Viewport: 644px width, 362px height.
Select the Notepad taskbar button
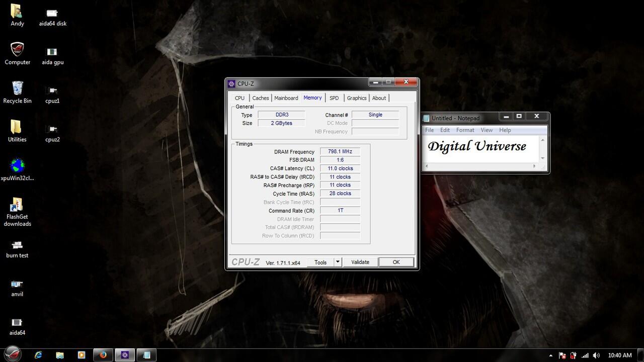146,355
